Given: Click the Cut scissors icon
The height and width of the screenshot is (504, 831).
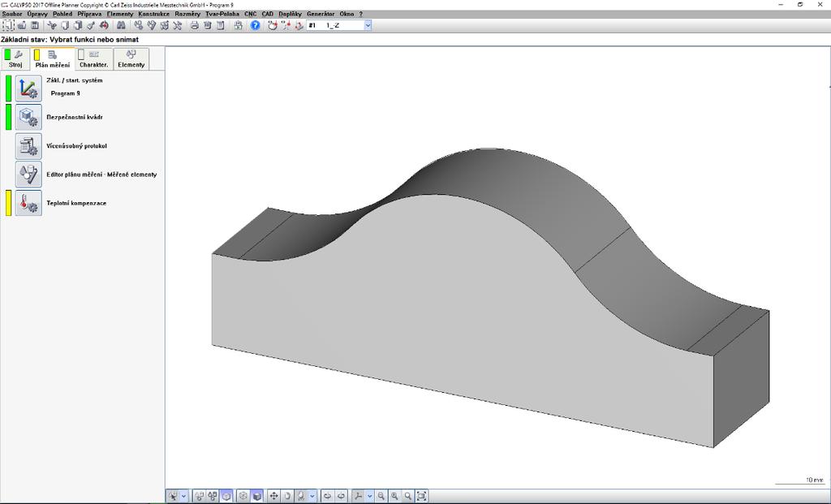Looking at the screenshot, I should (52, 25).
